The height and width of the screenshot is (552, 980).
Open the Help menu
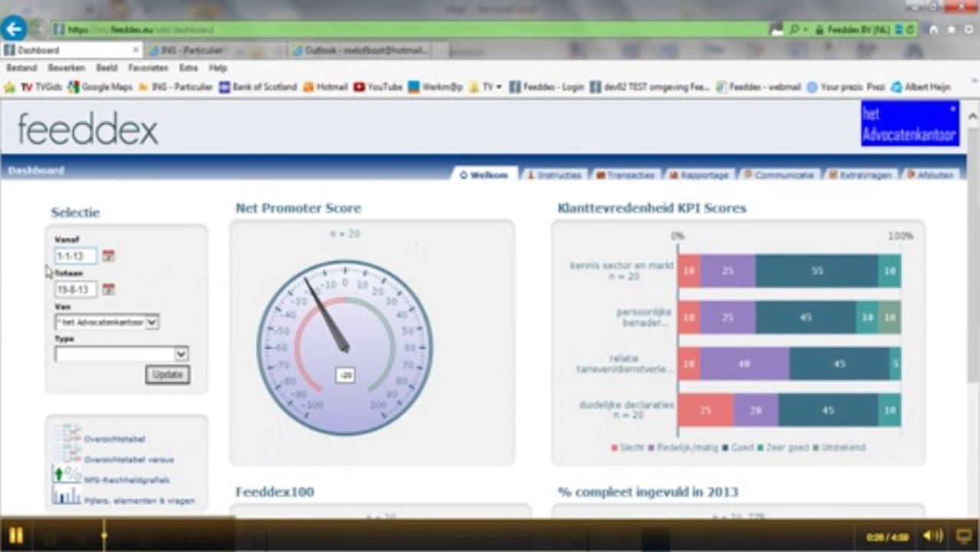coord(218,68)
